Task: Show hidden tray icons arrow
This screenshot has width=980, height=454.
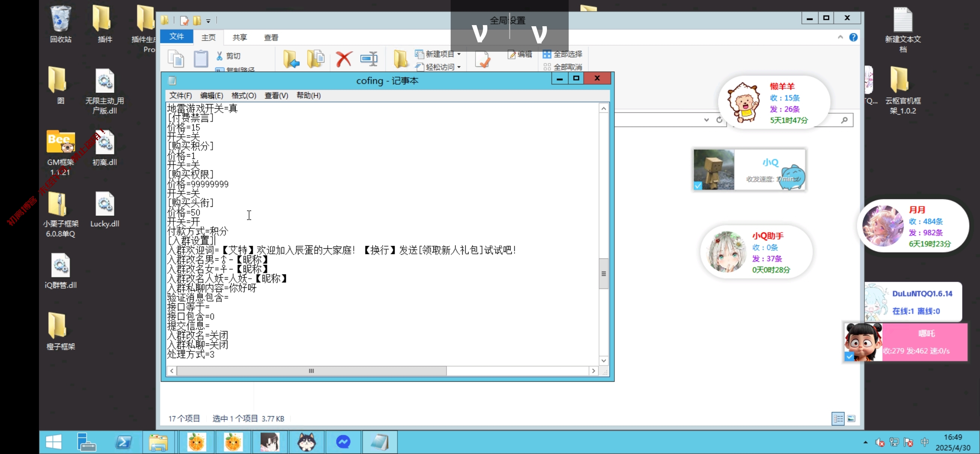Action: (x=865, y=442)
